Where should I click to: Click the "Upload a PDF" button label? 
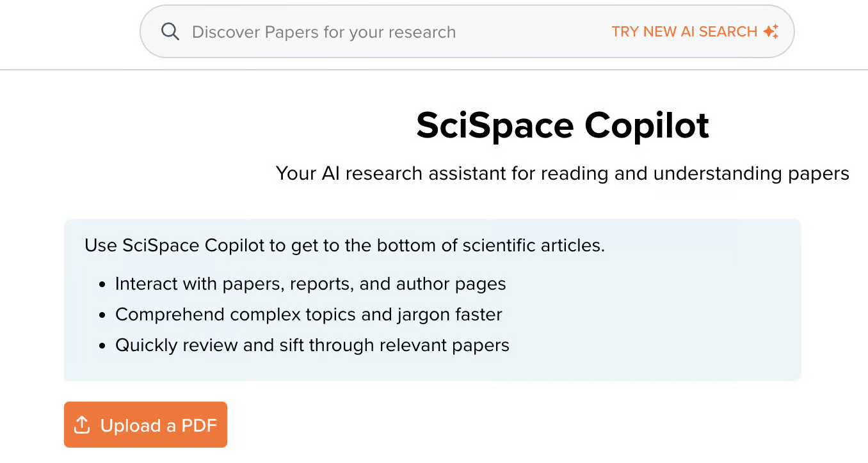click(159, 425)
